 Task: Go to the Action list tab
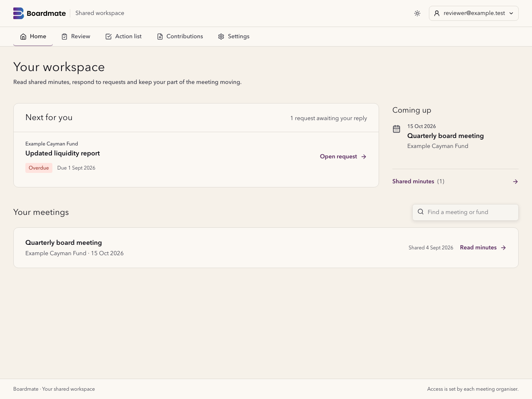point(123,37)
